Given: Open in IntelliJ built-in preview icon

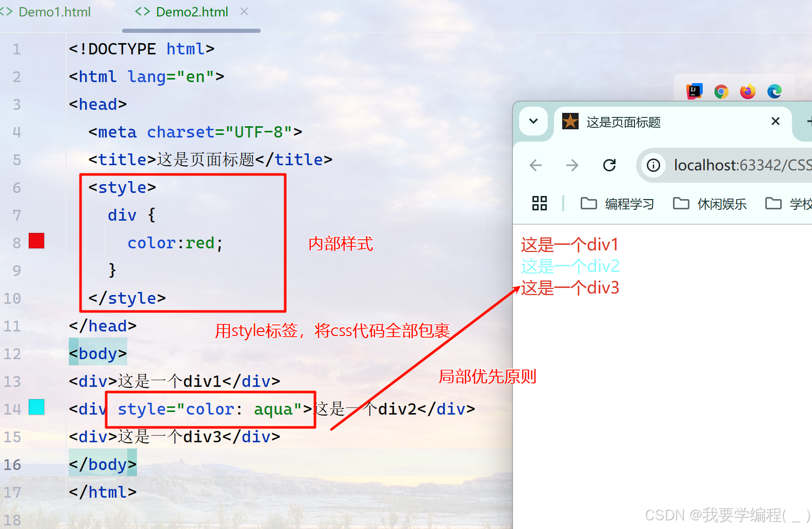Looking at the screenshot, I should click(x=694, y=91).
